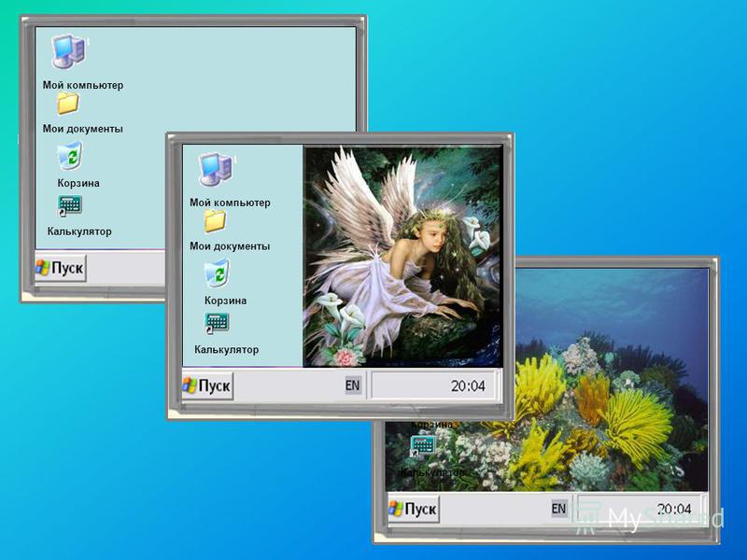Select the Мои документы label on the plain desktop
The image size is (747, 560).
click(x=83, y=129)
